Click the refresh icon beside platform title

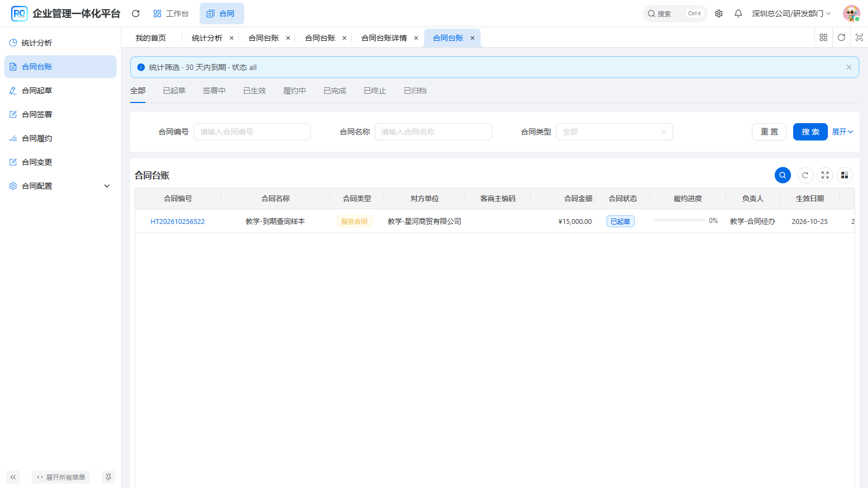point(136,14)
